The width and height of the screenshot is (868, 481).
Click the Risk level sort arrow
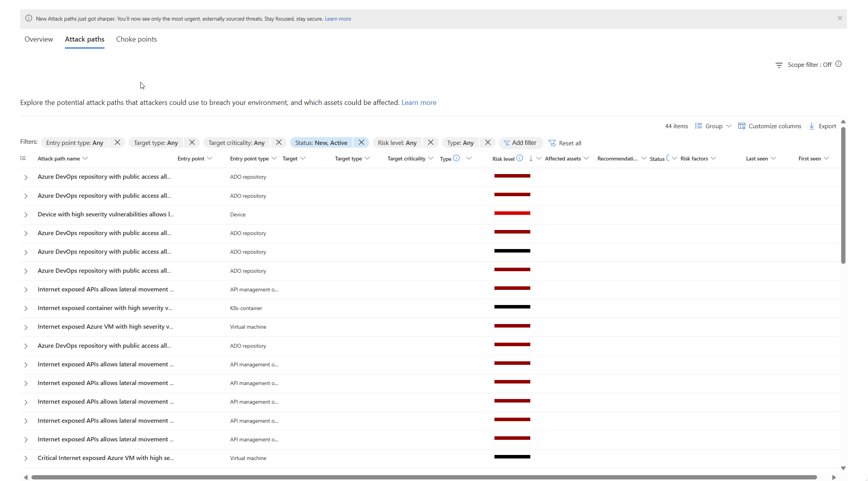click(531, 159)
